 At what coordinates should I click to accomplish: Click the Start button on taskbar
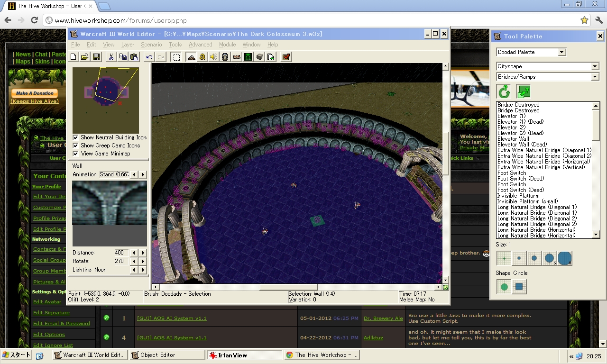(x=16, y=355)
